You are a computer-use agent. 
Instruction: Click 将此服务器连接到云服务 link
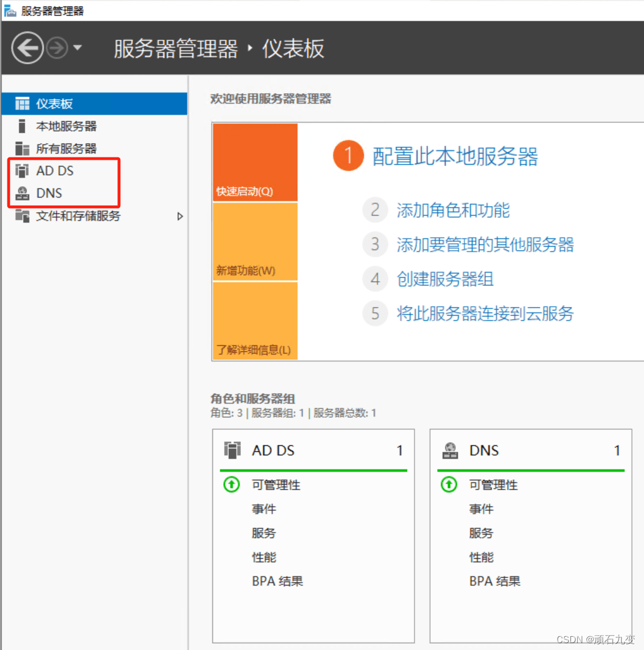pyautogui.click(x=485, y=313)
